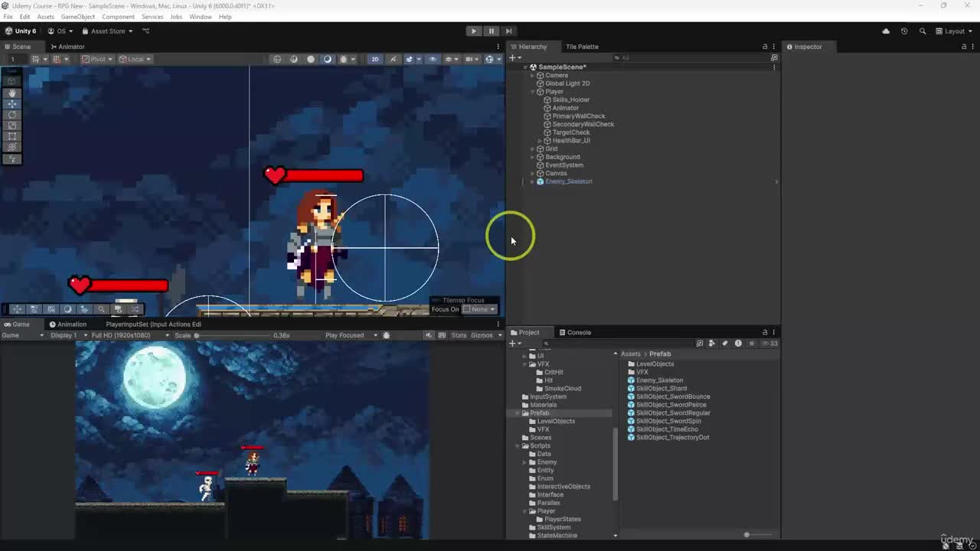The height and width of the screenshot is (551, 980).
Task: Expand the Grid object in Hierarchy
Action: (533, 149)
